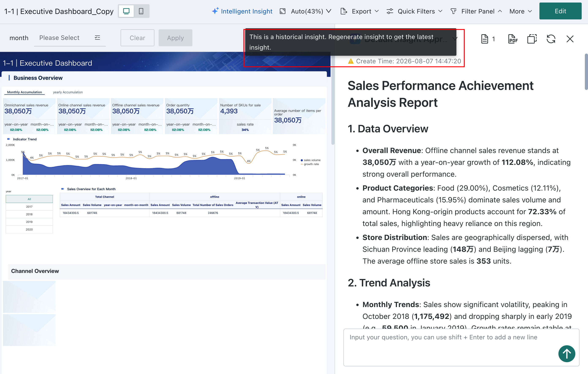Click Sales Overview for Each Month title
This screenshot has height=374, width=588.
[91, 189]
